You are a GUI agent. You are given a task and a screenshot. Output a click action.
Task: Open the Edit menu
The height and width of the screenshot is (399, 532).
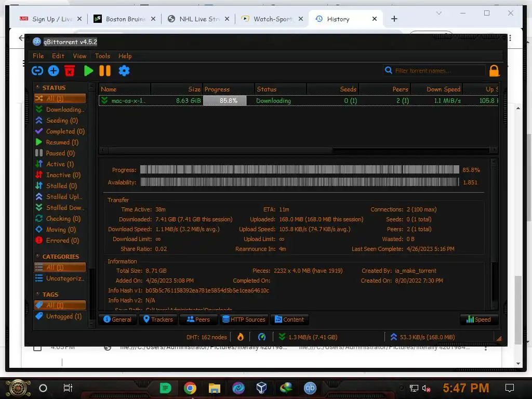click(58, 56)
